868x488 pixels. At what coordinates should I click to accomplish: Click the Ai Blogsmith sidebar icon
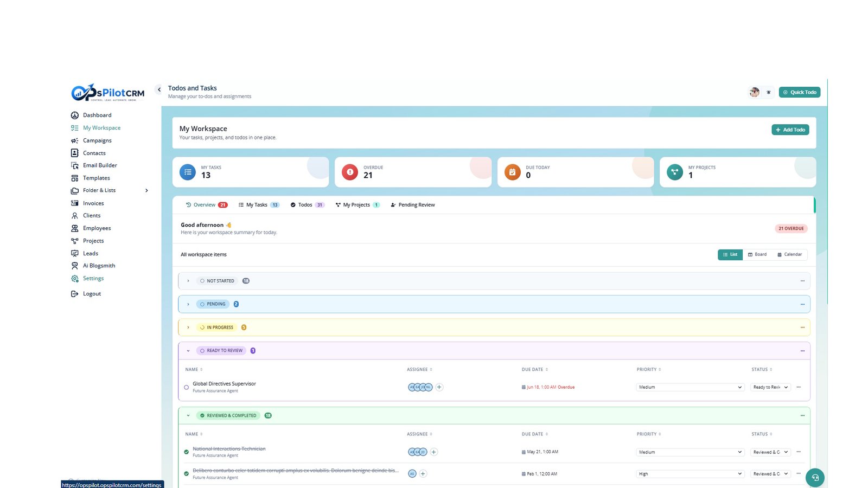click(x=75, y=266)
